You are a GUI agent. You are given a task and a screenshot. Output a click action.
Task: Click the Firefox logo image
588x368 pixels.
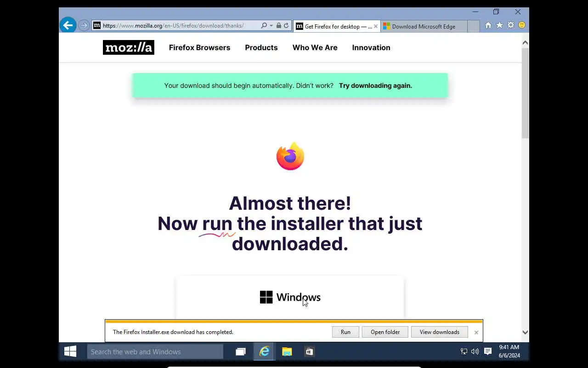click(290, 156)
